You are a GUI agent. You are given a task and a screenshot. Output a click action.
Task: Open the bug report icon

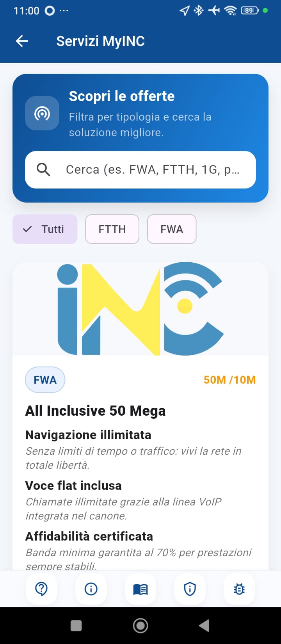click(x=239, y=589)
